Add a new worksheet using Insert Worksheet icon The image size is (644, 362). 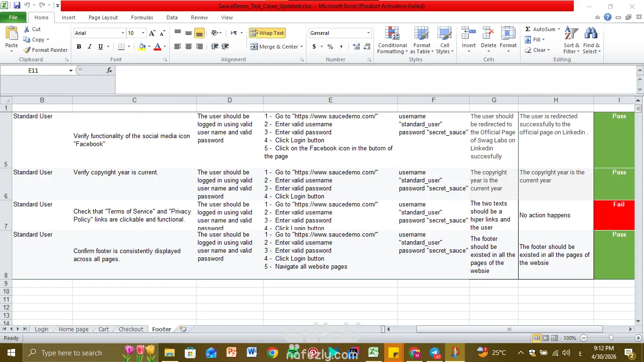(183, 329)
